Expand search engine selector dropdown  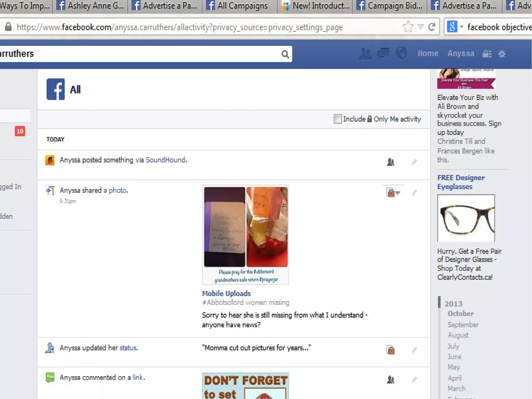pos(462,27)
